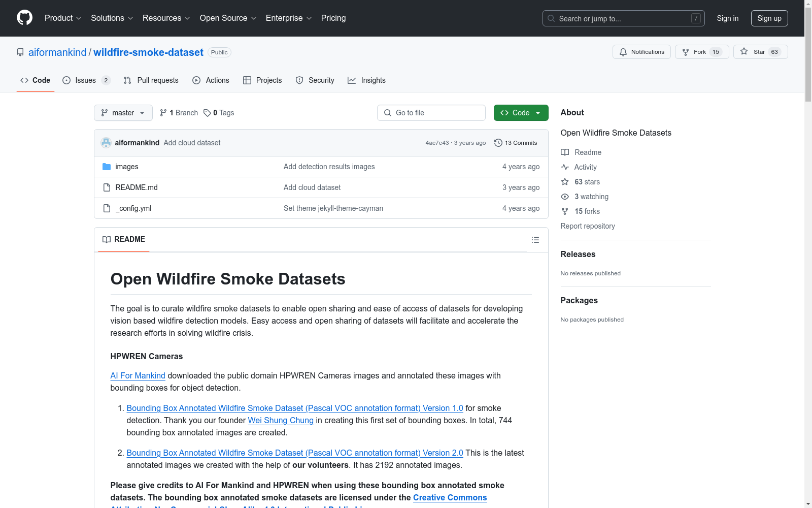Screen dimensions: 812x508
Task: Select the README tab in file viewer
Action: 124,239
